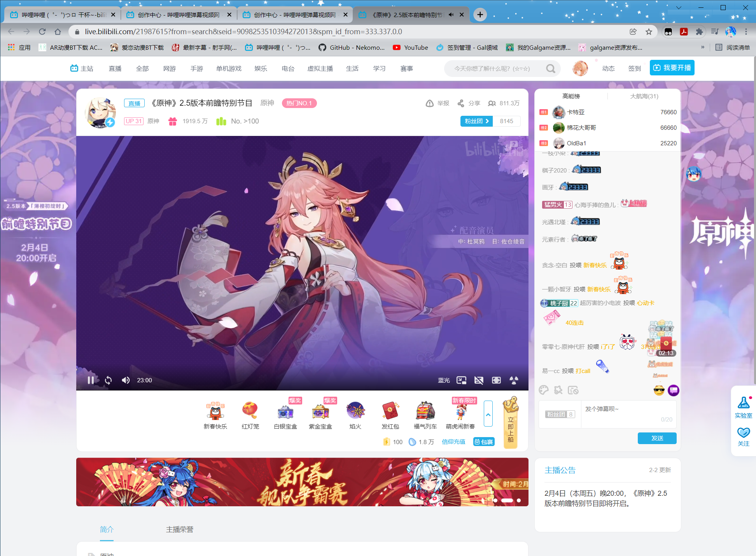
Task: Click the refresh stream icon in player
Action: tap(108, 380)
